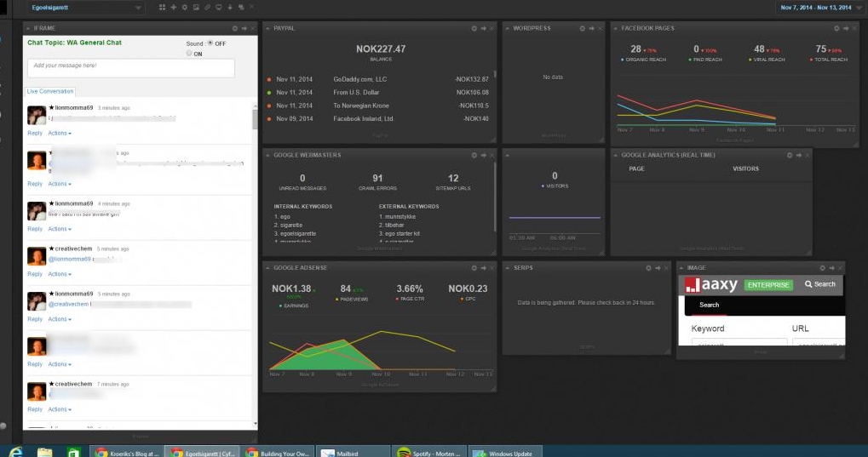868x457 pixels.
Task: Toggle the Pageviews legend in AdSense
Action: [x=352, y=300]
